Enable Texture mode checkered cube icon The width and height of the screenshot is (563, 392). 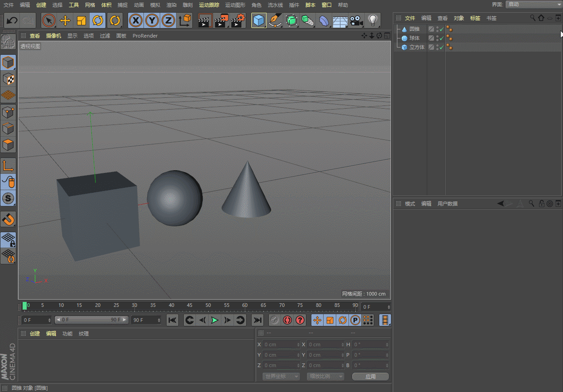[x=8, y=79]
